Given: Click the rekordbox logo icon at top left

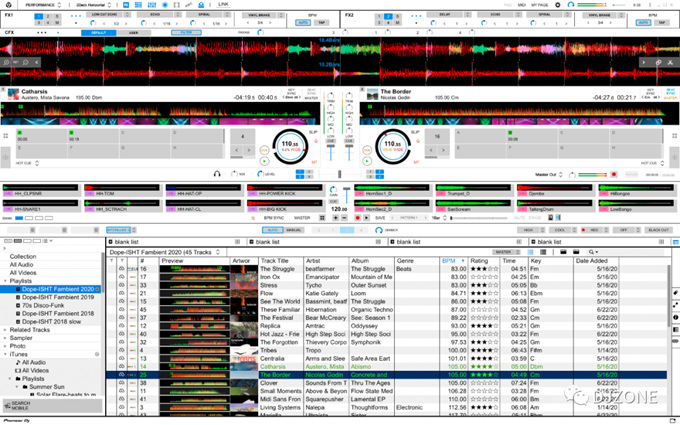Looking at the screenshot, I should pos(9,5).
